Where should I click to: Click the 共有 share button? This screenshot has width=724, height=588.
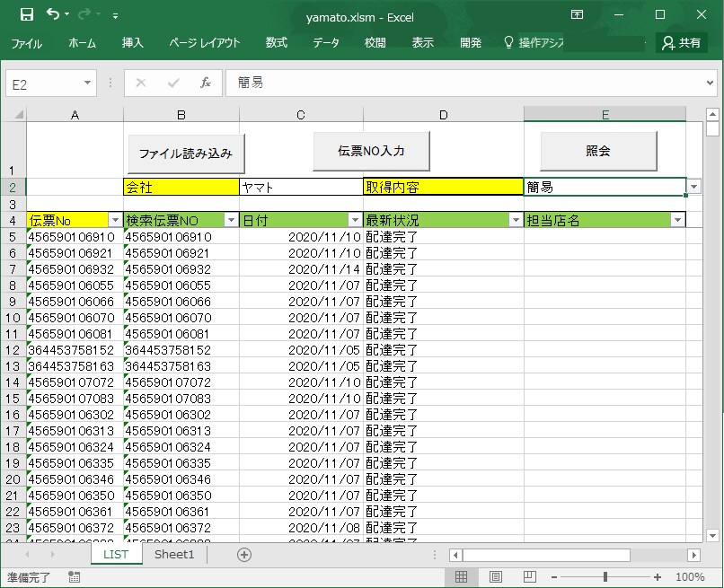(682, 43)
